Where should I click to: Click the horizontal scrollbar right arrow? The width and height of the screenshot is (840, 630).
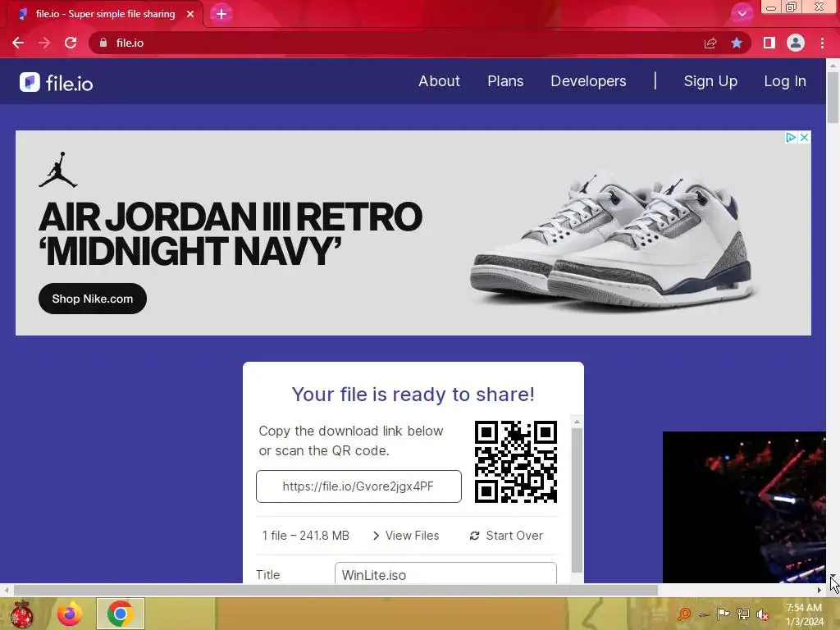click(819, 590)
